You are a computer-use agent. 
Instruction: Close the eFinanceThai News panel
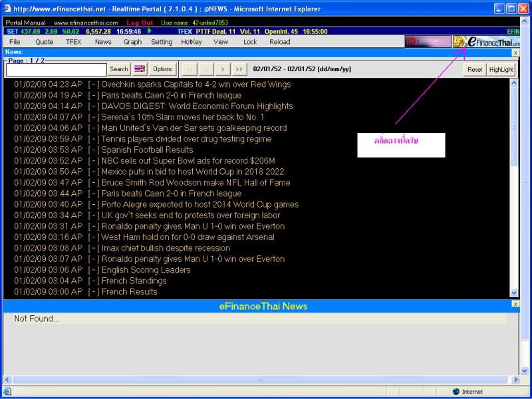515,305
